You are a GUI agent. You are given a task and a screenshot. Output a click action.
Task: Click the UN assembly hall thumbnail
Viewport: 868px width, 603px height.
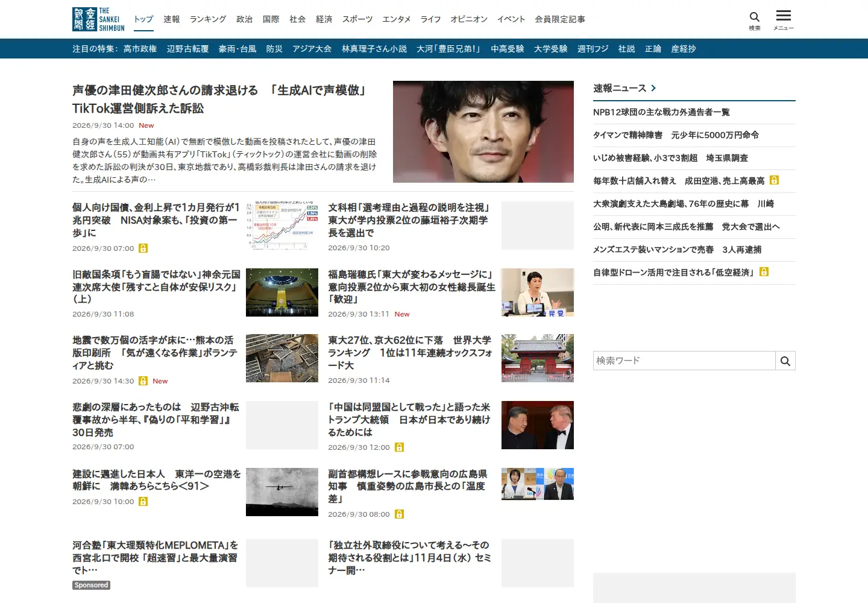(282, 292)
